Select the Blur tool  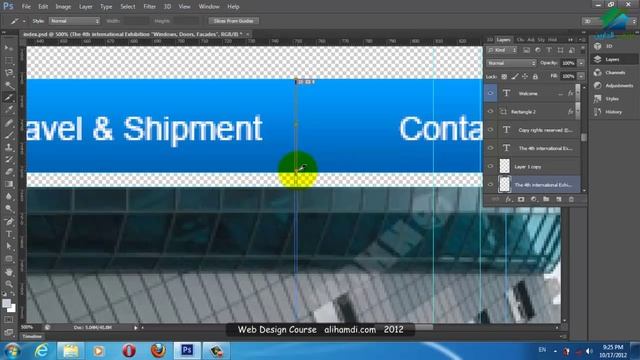[x=9, y=196]
